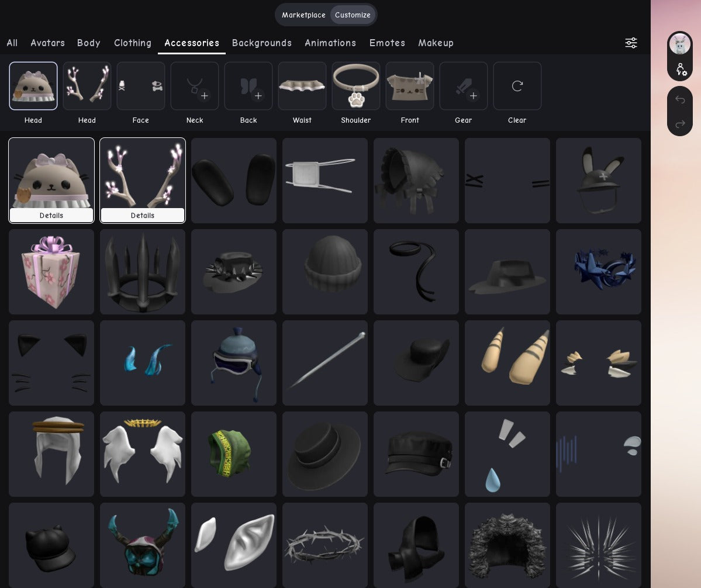Equip the silver needle item

click(325, 363)
